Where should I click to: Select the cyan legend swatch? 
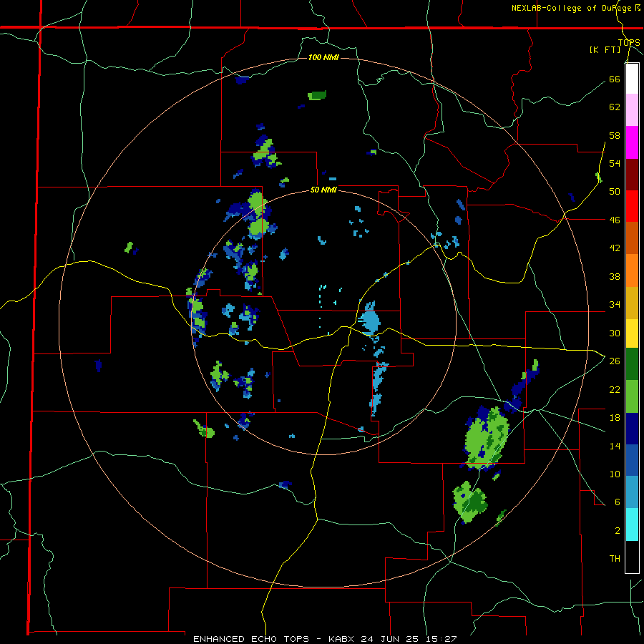pos(632,525)
